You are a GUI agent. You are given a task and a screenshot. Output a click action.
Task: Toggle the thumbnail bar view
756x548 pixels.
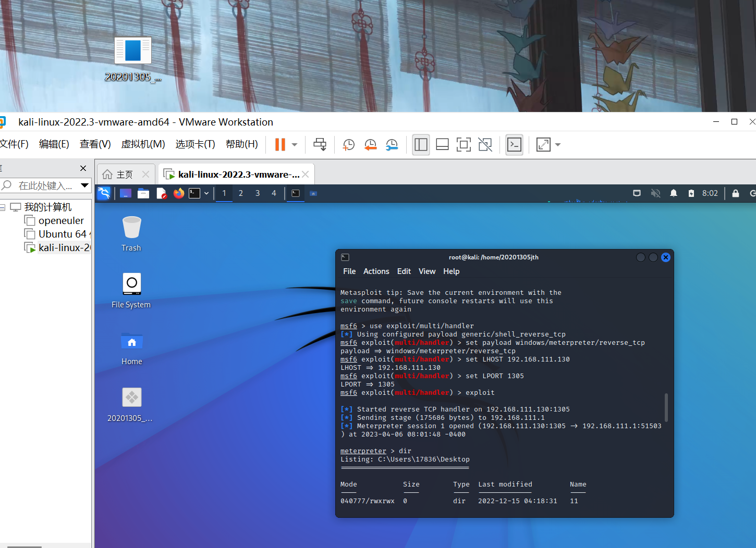(442, 144)
